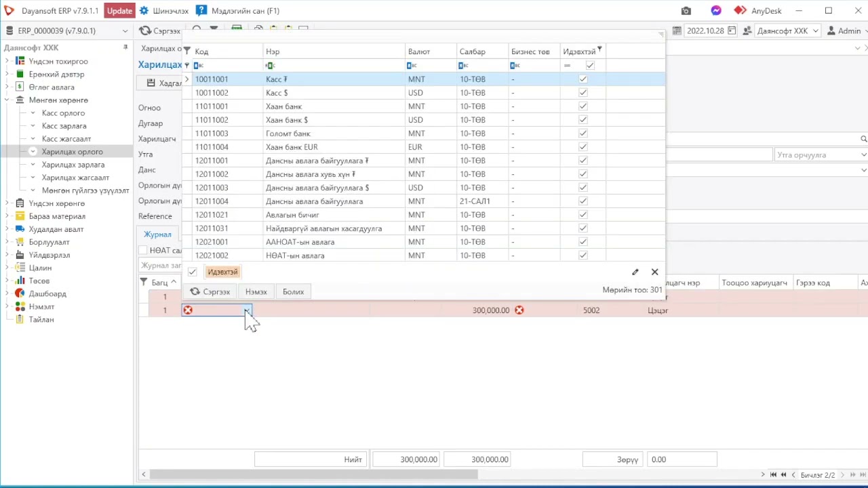The width and height of the screenshot is (868, 488).
Task: Click Цалин module icon
Action: (20, 268)
